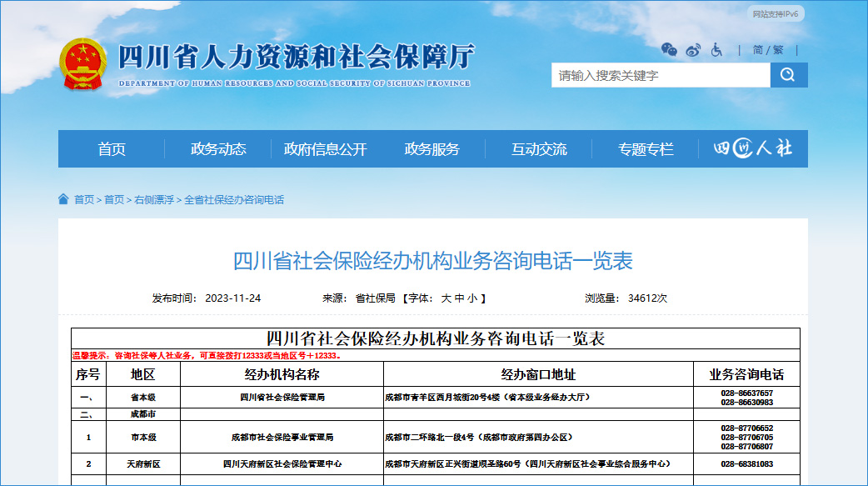868x486 pixels.
Task: Open the Weibo icon in header
Action: tap(693, 50)
